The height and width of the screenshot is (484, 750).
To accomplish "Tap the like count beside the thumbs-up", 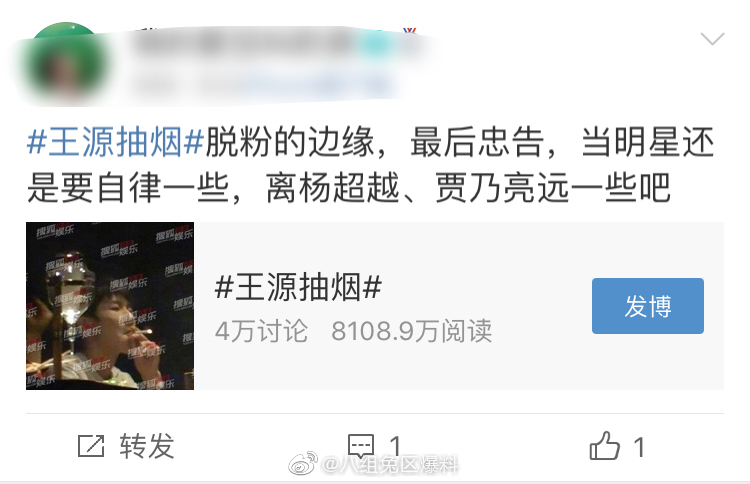I will pyautogui.click(x=639, y=448).
